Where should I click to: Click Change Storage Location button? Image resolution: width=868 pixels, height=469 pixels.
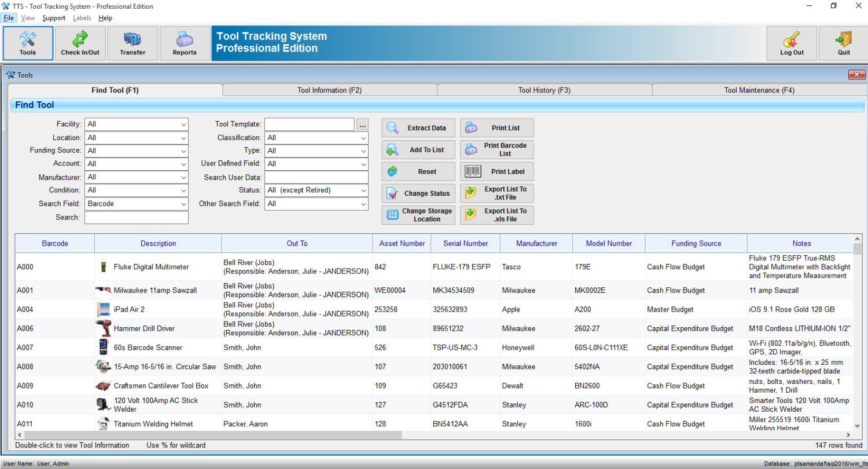(418, 215)
